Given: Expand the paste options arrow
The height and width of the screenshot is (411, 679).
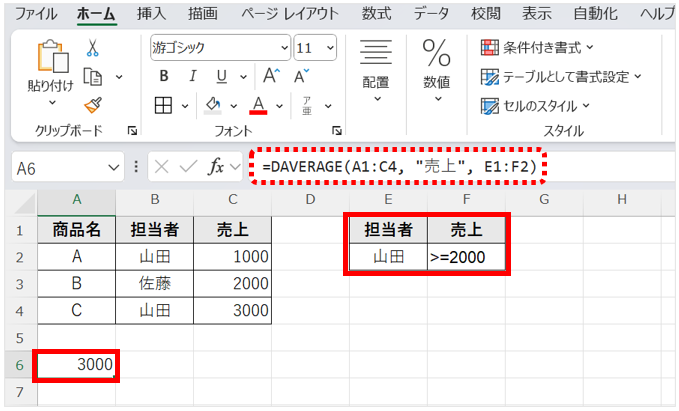Looking at the screenshot, I should pyautogui.click(x=52, y=103).
